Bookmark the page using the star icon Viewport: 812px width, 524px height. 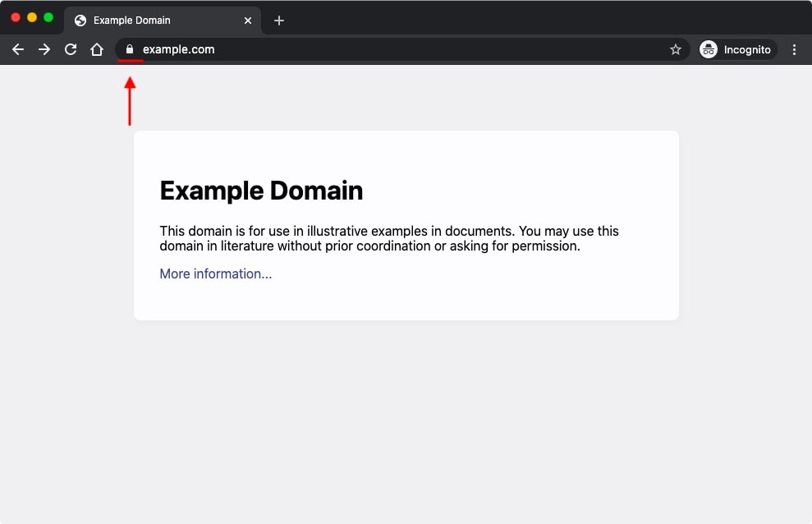coord(675,49)
